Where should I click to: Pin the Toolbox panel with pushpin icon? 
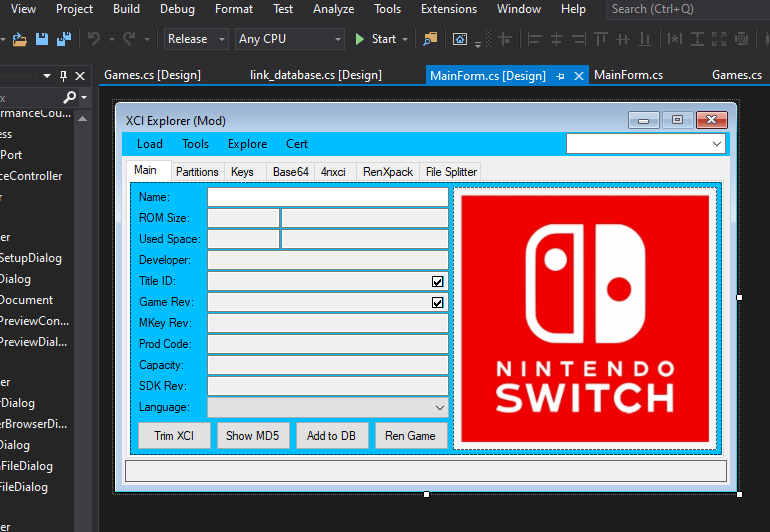tap(63, 76)
